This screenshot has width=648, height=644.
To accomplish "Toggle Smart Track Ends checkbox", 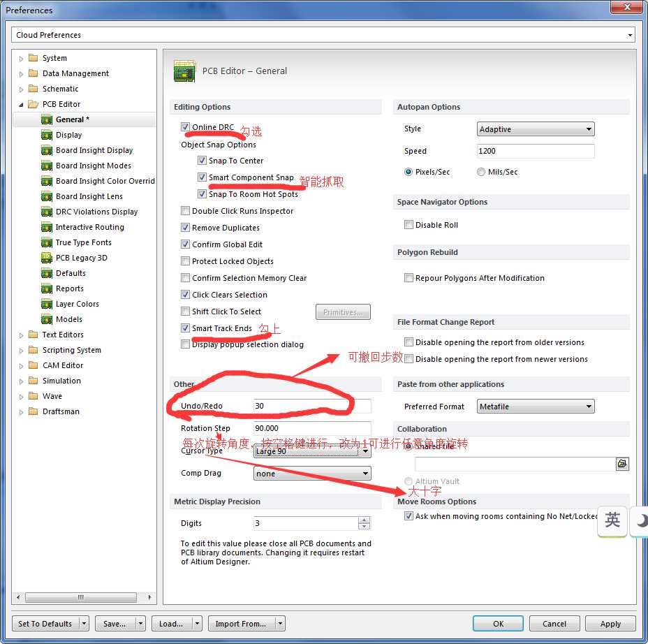I will (185, 328).
